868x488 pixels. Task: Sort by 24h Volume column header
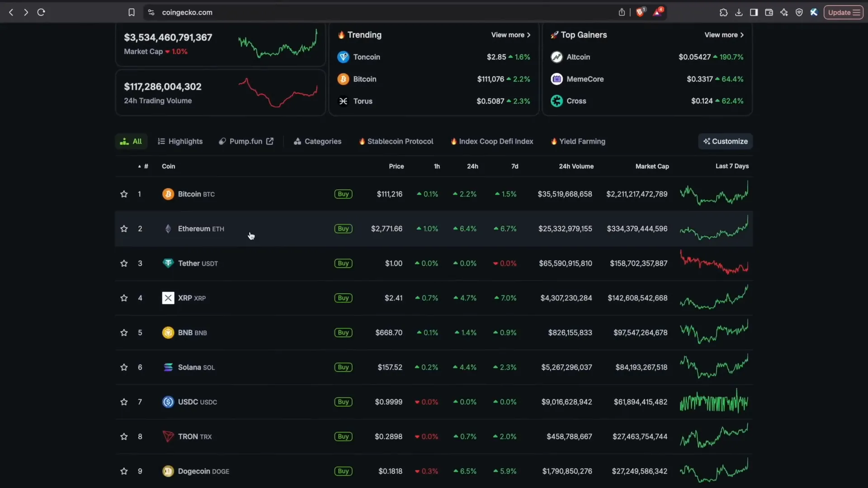click(x=576, y=166)
